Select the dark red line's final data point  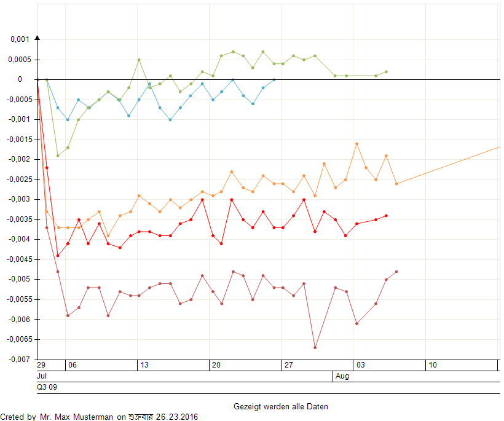point(396,272)
